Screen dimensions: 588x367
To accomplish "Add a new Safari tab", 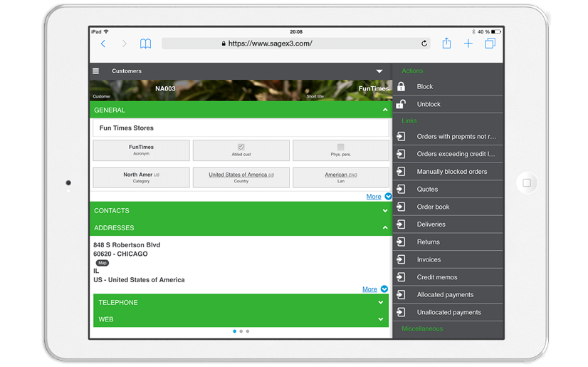I will pyautogui.click(x=468, y=43).
